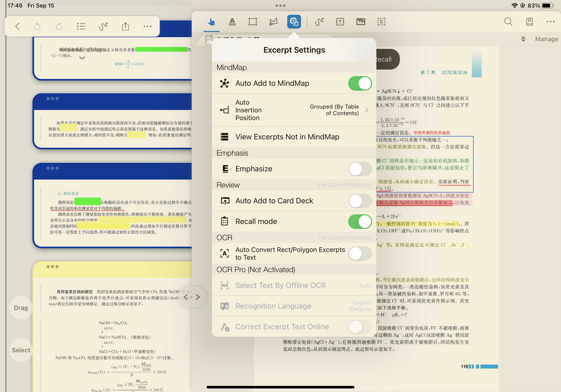Tap green highlight in the RSD card
This screenshot has width=561, height=392.
click(161, 49)
